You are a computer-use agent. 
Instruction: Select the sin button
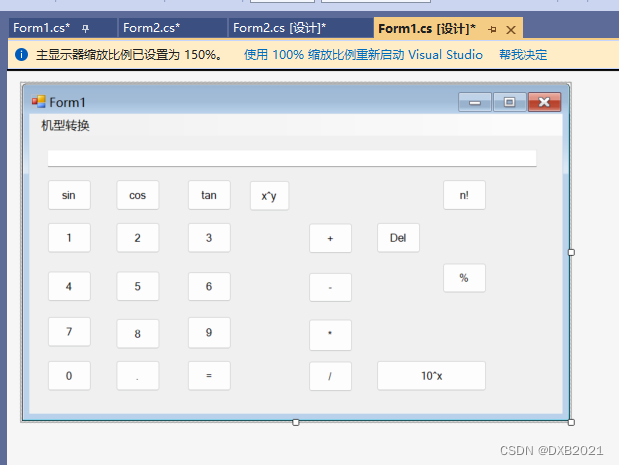[x=69, y=195]
